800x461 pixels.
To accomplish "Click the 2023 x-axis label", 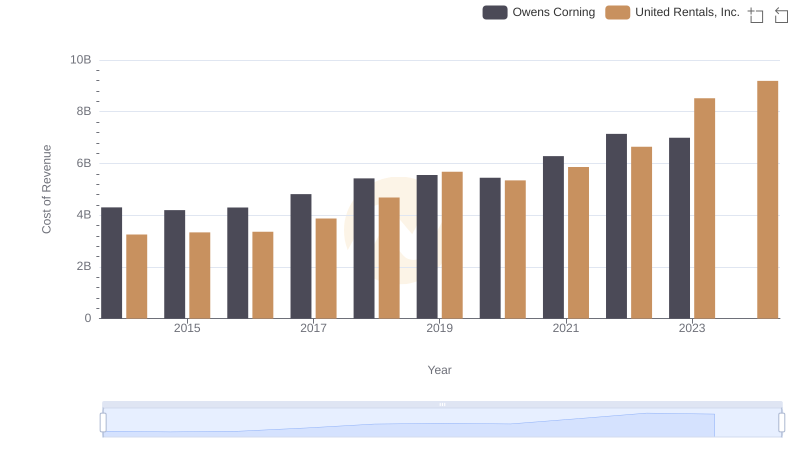I will pos(692,328).
